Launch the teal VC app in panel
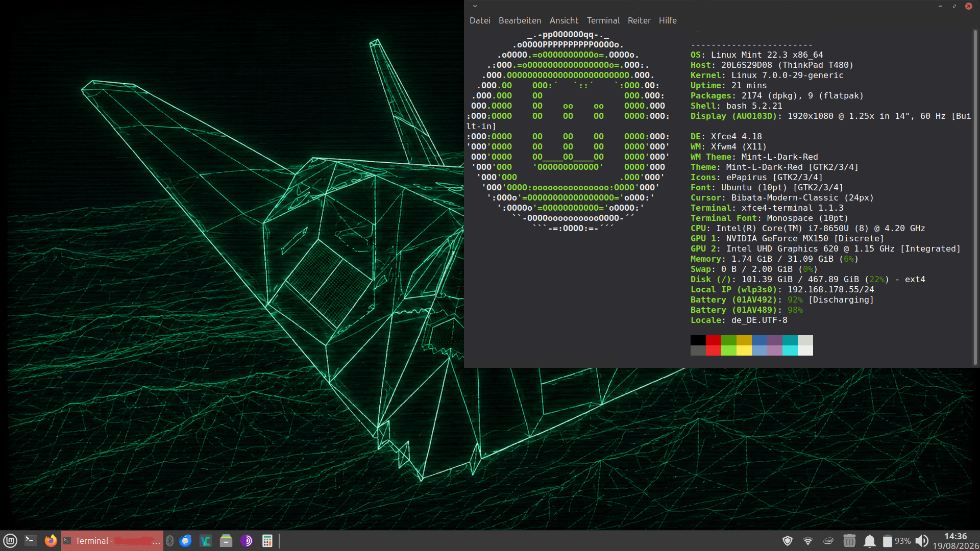980x551 pixels. pyautogui.click(x=206, y=541)
